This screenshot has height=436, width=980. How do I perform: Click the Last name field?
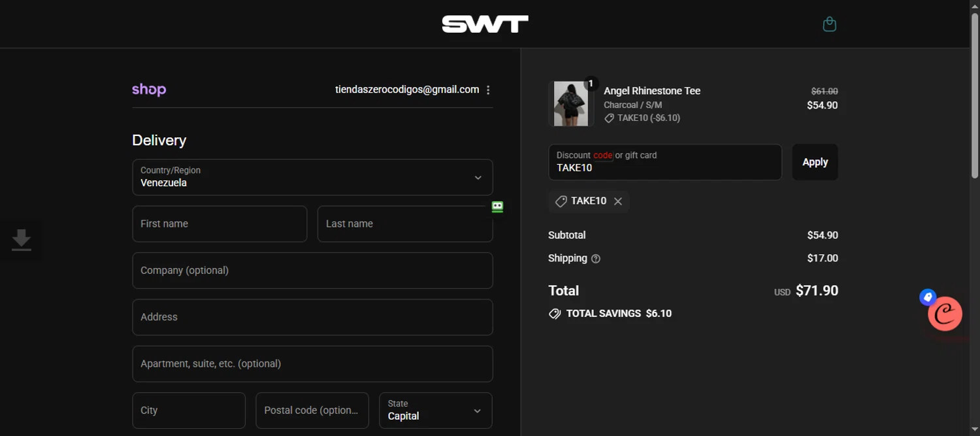point(405,224)
